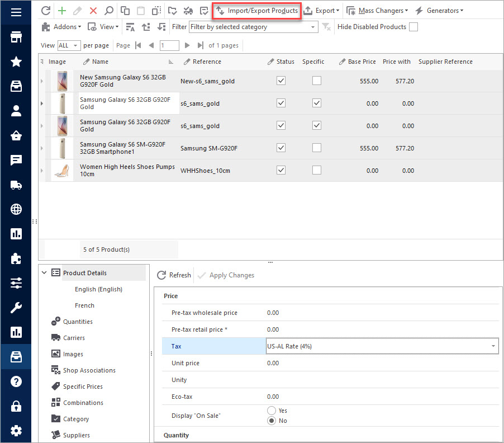Screen dimensions: 504x443
Task: Click the magnifier search icon in the toolbar
Action: [x=109, y=11]
